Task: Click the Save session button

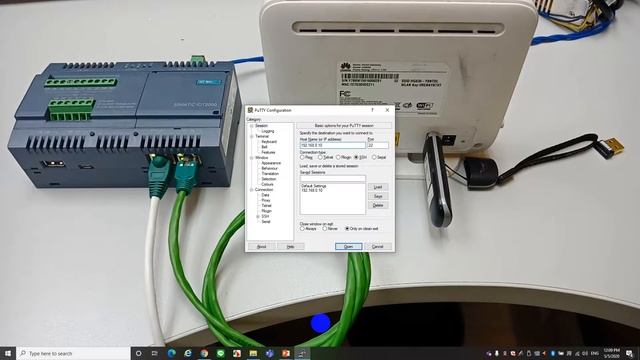Action: [378, 196]
